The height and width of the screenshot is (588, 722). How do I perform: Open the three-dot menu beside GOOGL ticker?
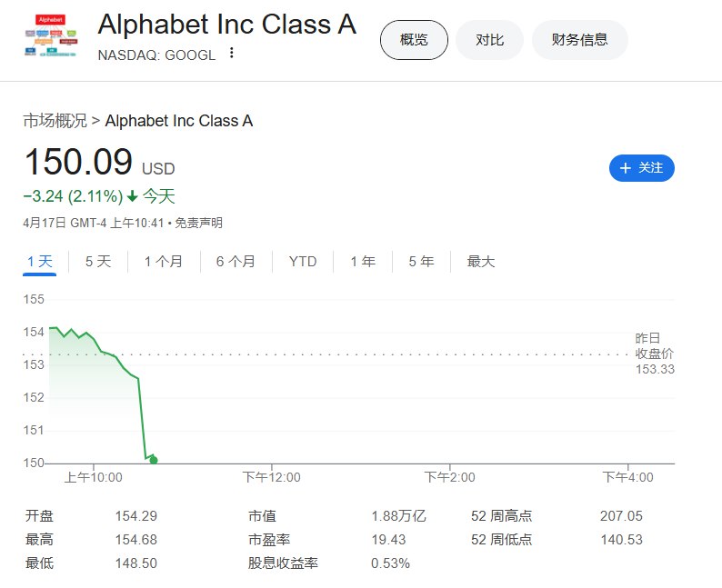click(x=232, y=54)
